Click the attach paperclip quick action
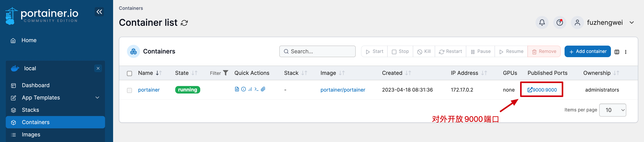This screenshot has width=644, height=142. (x=263, y=89)
